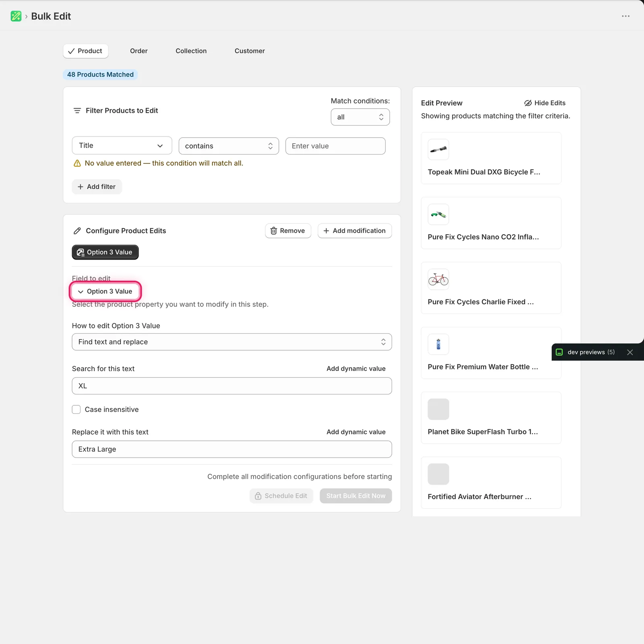Screen dimensions: 644x644
Task: Toggle the Case insensitive checkbox
Action: [x=76, y=409]
